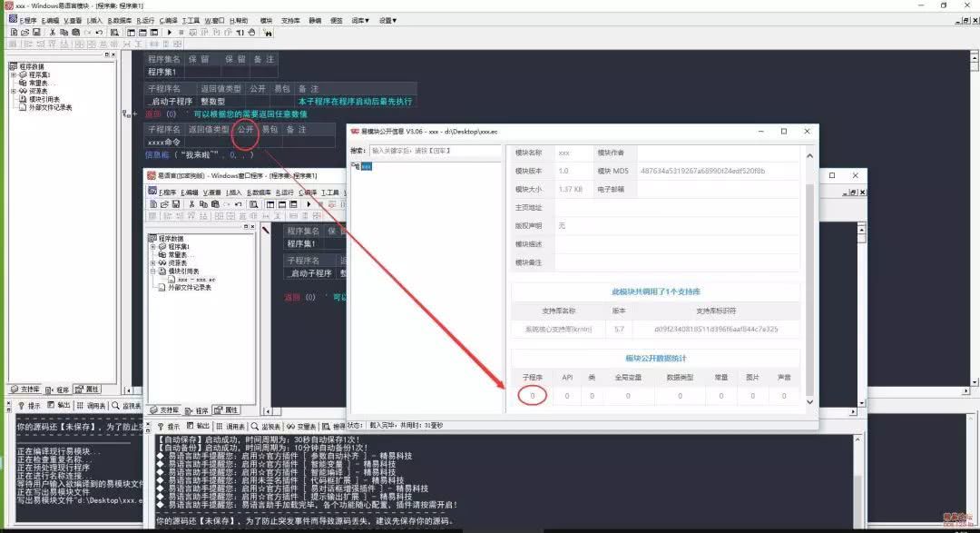Image resolution: width=980 pixels, height=533 pixels.
Task: Select xxx - xxx.ec module in tree
Action: (x=196, y=279)
